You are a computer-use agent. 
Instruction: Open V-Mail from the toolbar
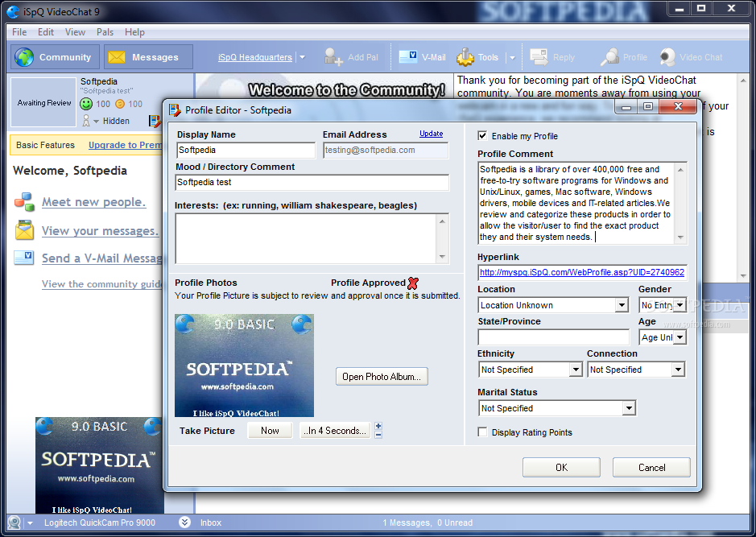(x=422, y=57)
